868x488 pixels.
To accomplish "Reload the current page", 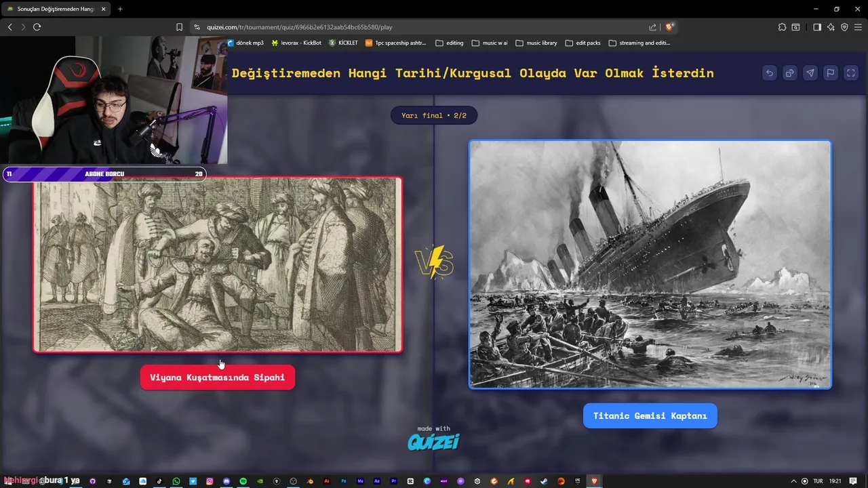I will click(37, 27).
